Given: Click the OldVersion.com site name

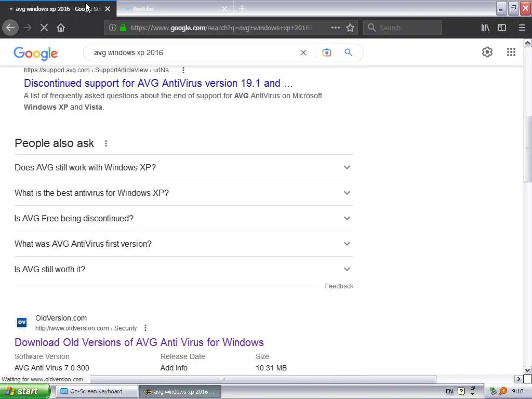Looking at the screenshot, I should 61,318.
